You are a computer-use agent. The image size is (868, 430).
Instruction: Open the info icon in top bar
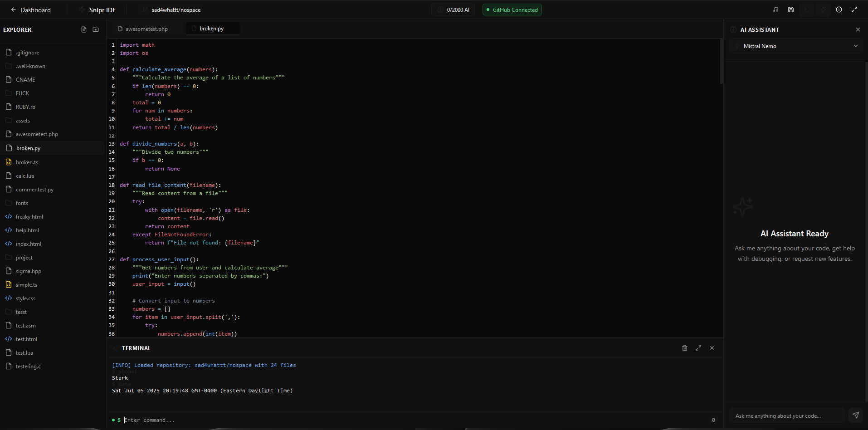[839, 10]
